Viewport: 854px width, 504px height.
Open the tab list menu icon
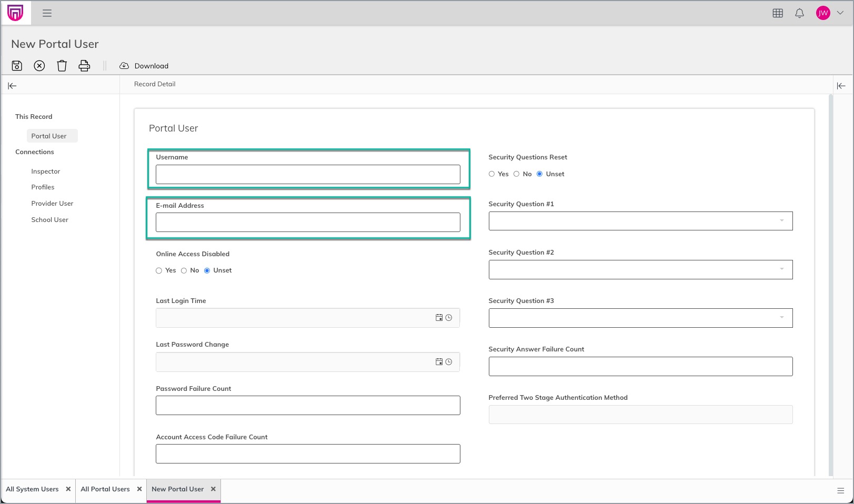coord(840,490)
